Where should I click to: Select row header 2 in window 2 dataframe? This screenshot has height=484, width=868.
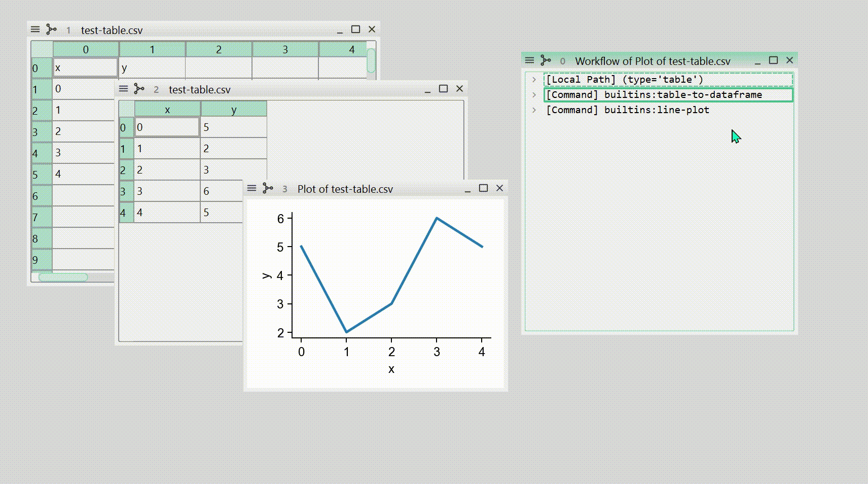coord(126,170)
